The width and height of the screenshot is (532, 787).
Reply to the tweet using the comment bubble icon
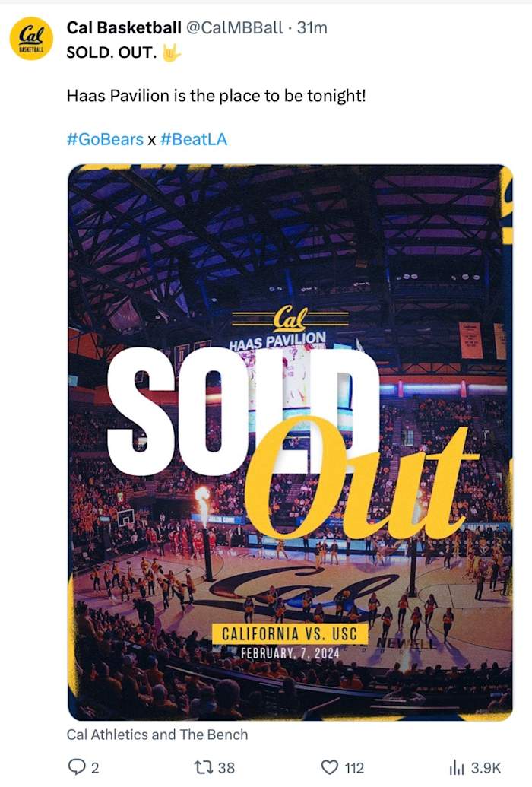[75, 767]
